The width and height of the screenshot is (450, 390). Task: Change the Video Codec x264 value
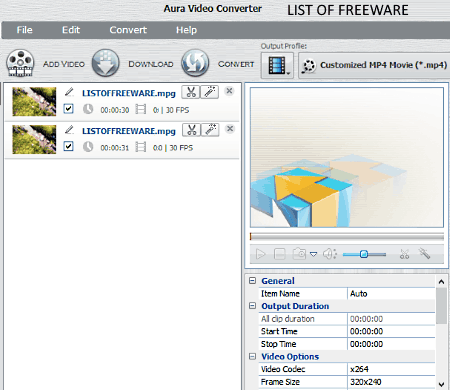(391, 369)
